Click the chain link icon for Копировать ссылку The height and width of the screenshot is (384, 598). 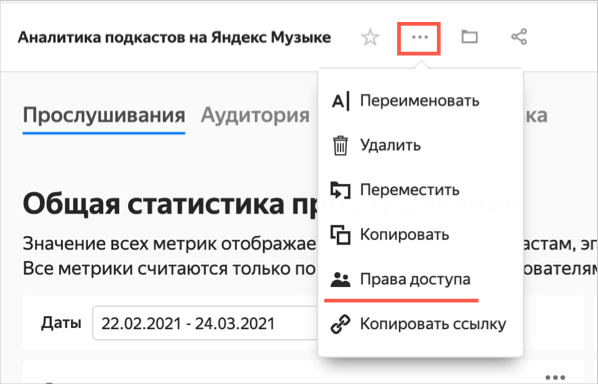(340, 324)
